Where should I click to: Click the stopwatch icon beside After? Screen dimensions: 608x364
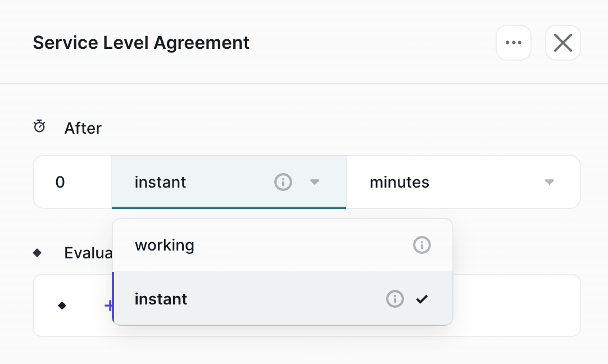[x=39, y=126]
